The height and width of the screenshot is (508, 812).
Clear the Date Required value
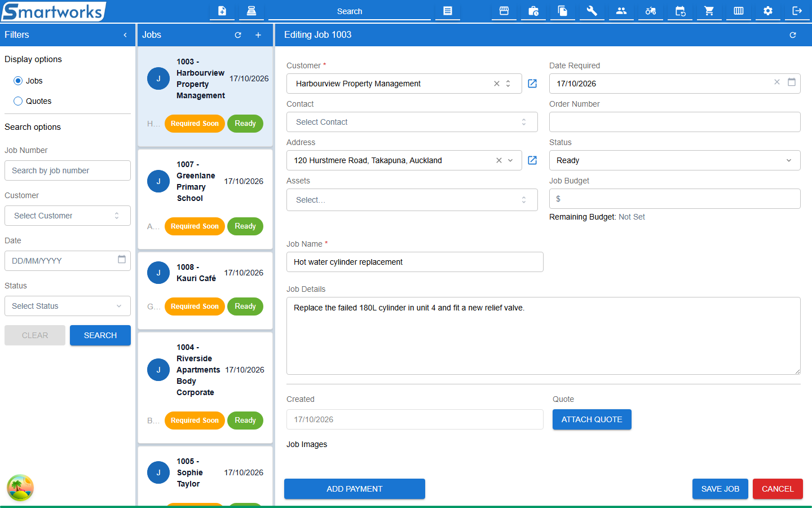(x=777, y=82)
